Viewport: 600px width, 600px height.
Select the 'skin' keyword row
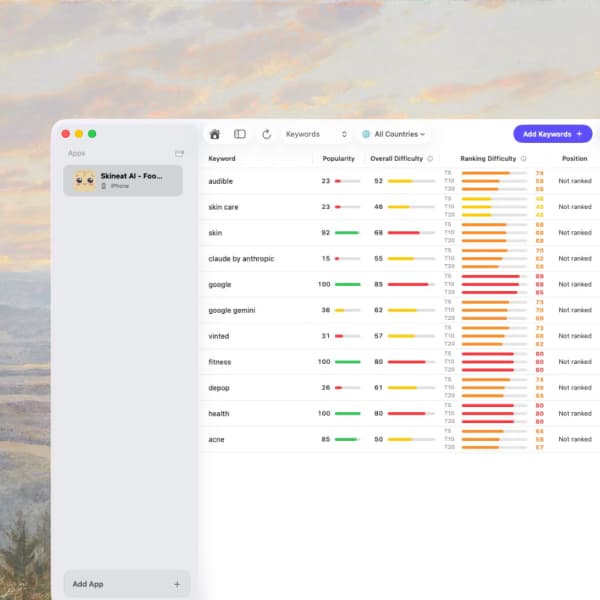(x=400, y=233)
